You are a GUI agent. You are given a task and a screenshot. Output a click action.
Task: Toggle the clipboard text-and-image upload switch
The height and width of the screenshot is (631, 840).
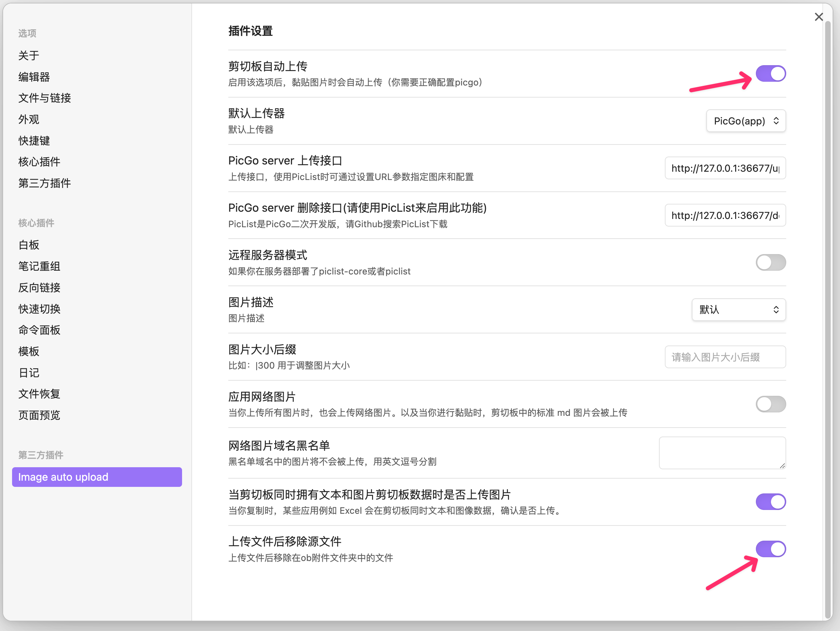[x=770, y=502]
